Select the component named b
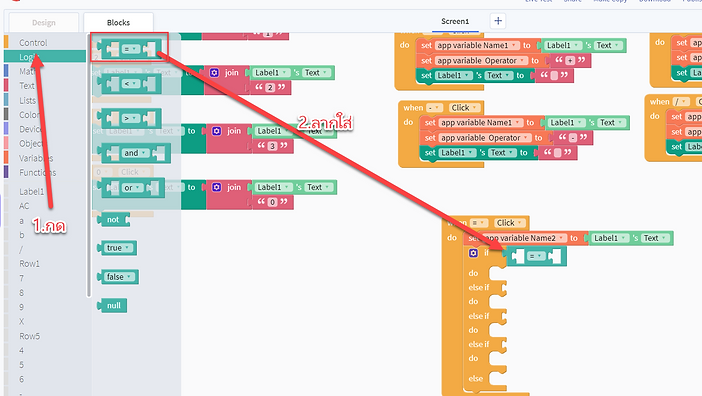 (21, 235)
